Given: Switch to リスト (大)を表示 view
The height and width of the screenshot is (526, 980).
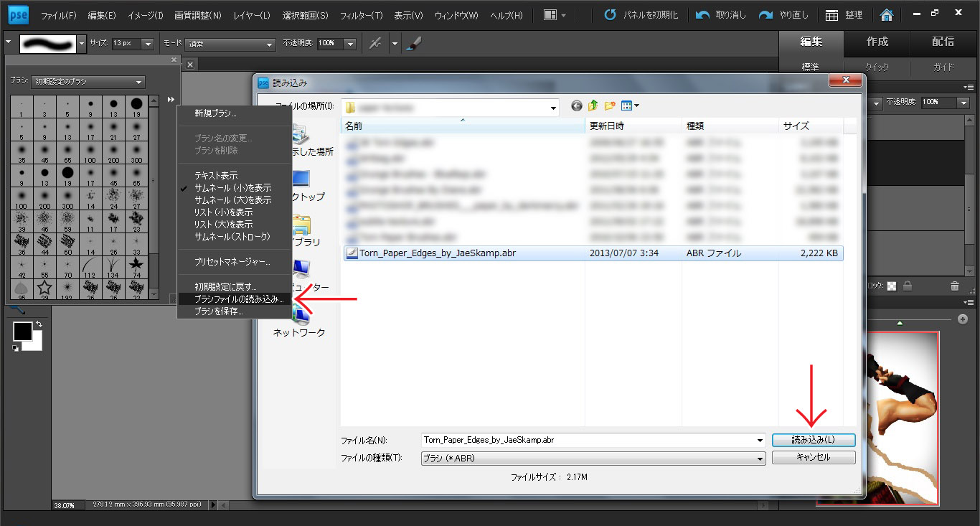Looking at the screenshot, I should coord(223,224).
